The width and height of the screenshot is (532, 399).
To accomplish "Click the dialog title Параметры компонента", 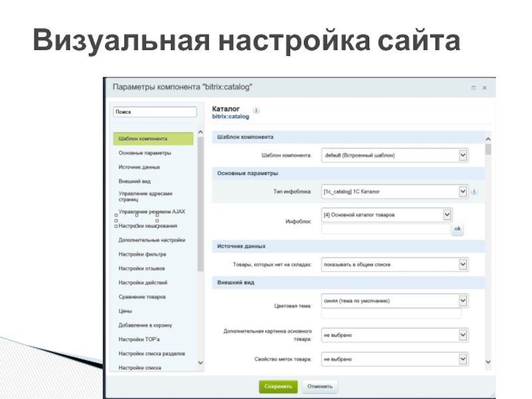I will click(182, 87).
